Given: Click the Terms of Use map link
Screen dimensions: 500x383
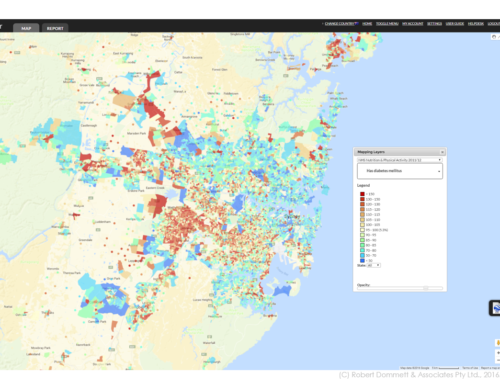Looking at the screenshot, I should point(470,368).
